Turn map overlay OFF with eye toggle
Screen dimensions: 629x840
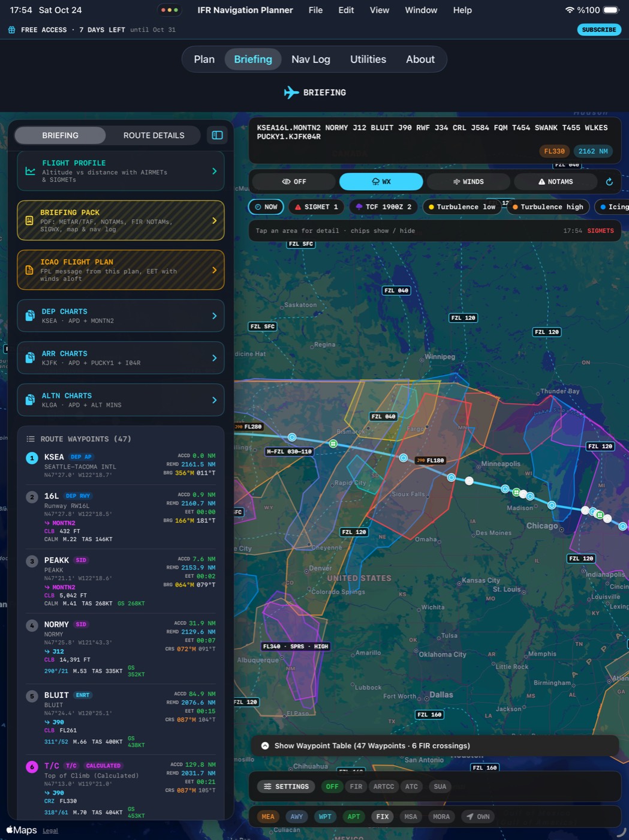(294, 182)
